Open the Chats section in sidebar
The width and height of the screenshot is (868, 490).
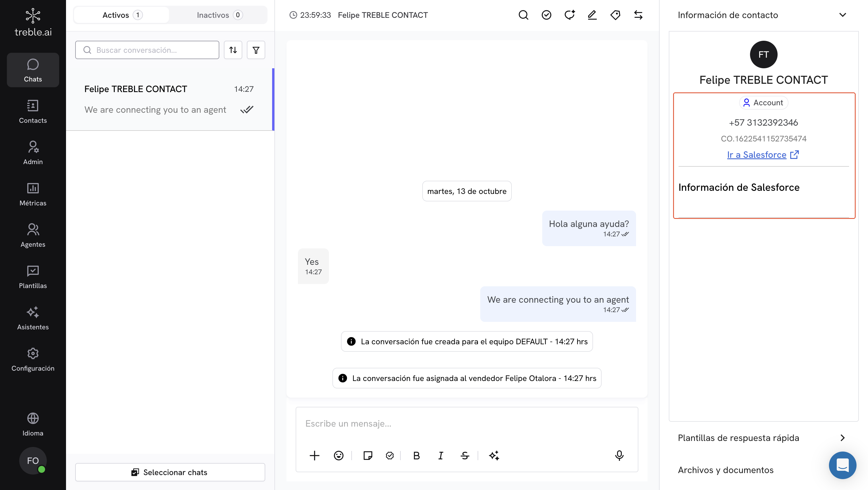click(x=33, y=70)
